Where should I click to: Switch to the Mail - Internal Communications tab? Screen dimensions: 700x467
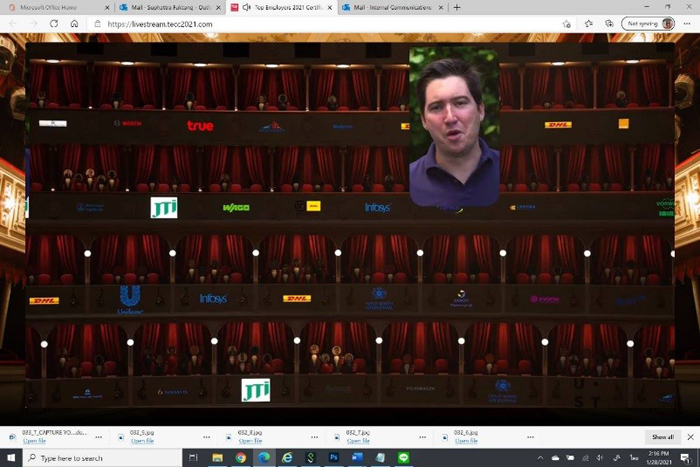click(x=392, y=8)
